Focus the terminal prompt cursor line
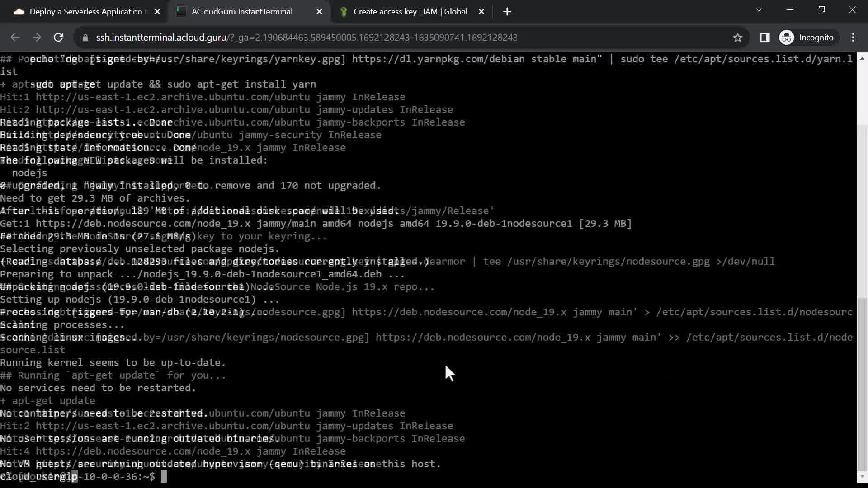 164,476
